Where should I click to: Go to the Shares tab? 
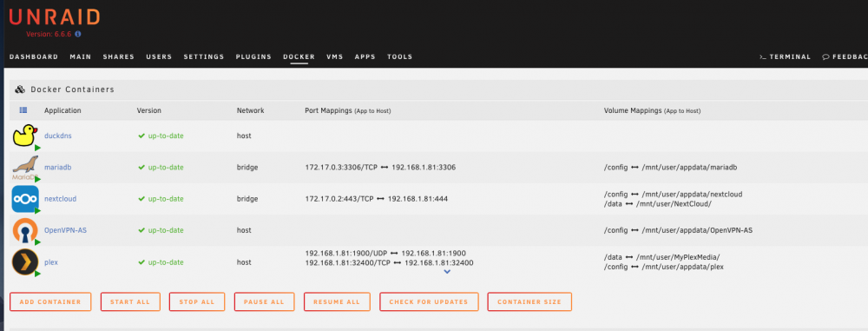(118, 56)
